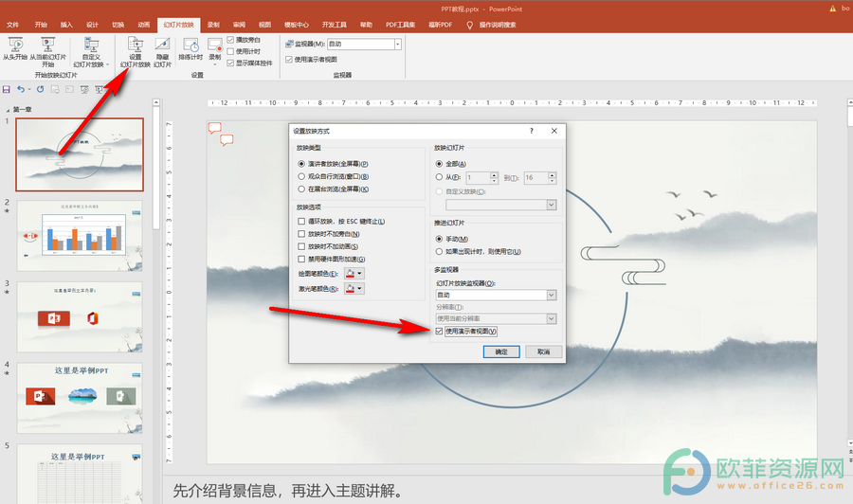Viewport: 853px width, 504px height.
Task: Enable 循环放映，按ESC键终止 checkbox
Action: tap(301, 222)
